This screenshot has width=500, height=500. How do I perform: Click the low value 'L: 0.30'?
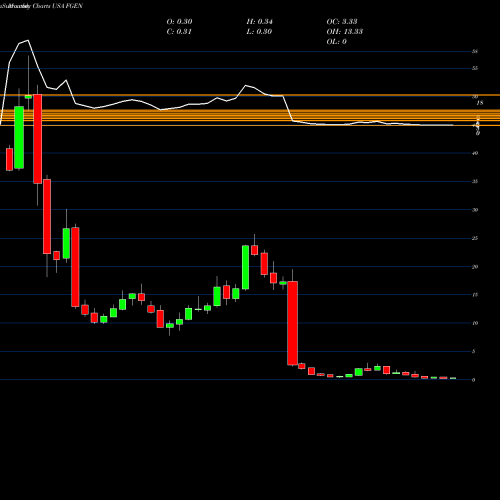[x=259, y=32]
